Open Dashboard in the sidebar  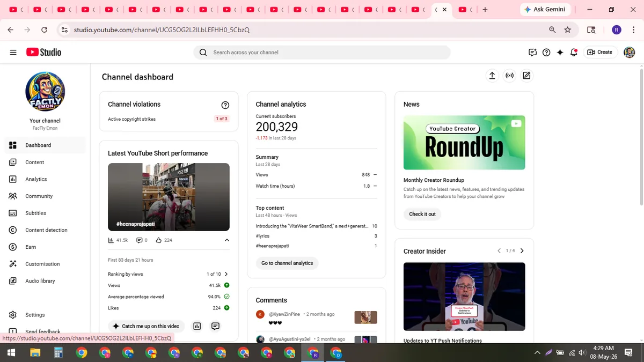45,145
